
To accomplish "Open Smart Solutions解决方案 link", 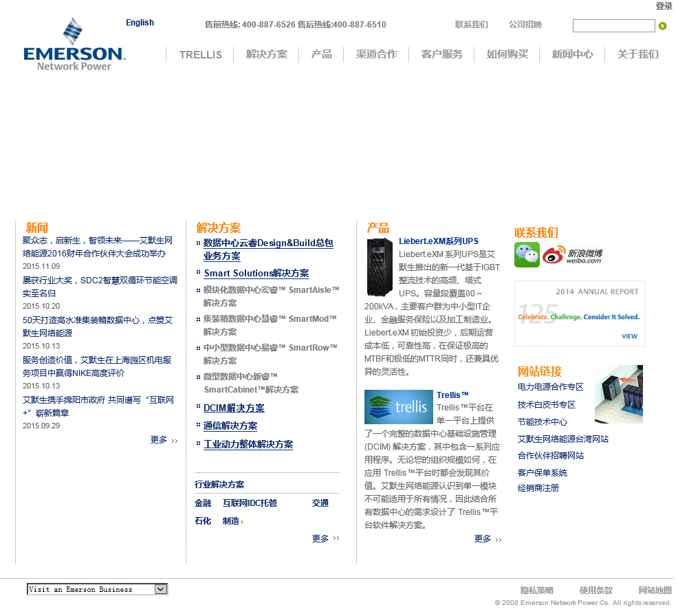I will [256, 273].
